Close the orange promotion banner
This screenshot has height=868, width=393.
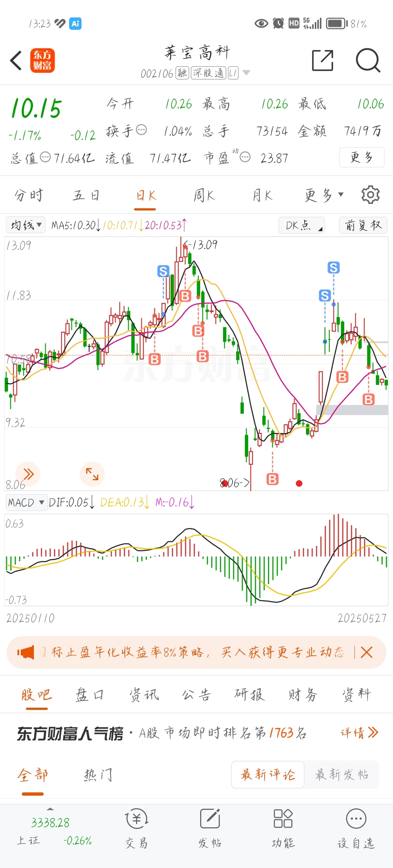[366, 652]
